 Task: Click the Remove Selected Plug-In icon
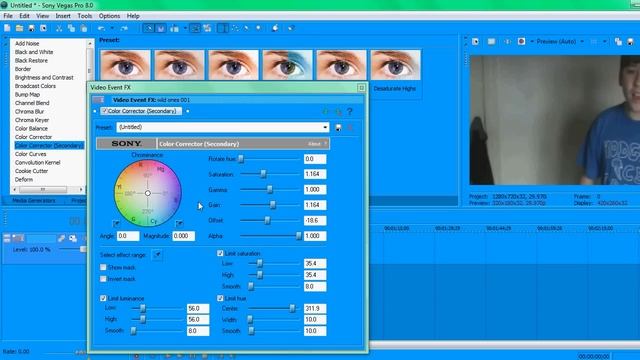pos(338,111)
